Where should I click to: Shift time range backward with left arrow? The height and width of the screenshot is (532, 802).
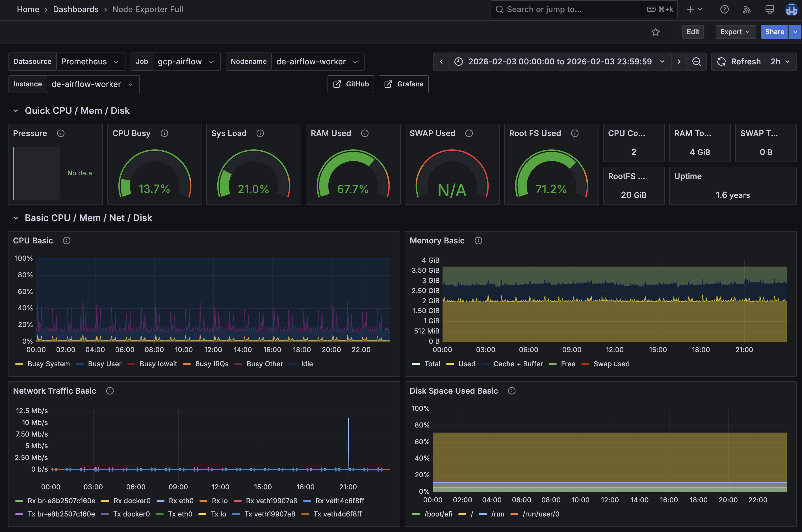click(x=441, y=61)
